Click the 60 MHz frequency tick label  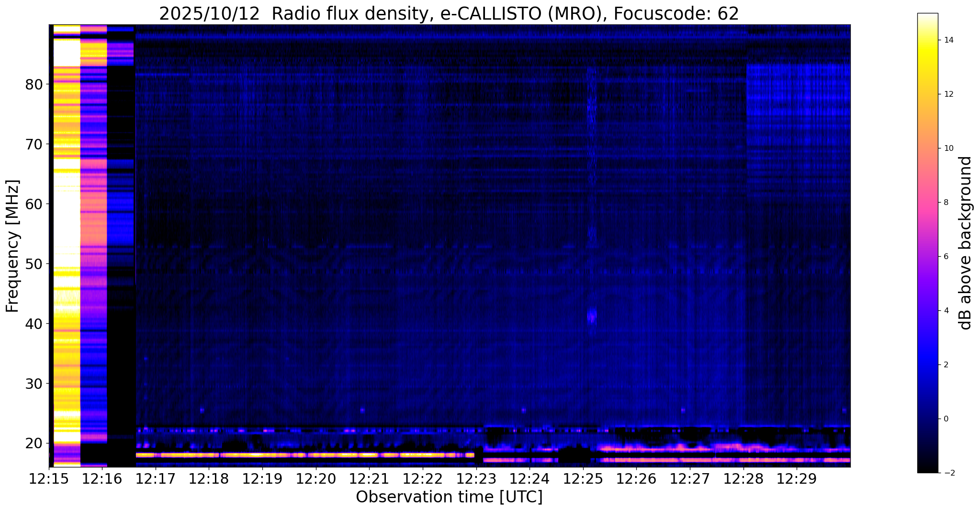(x=34, y=204)
